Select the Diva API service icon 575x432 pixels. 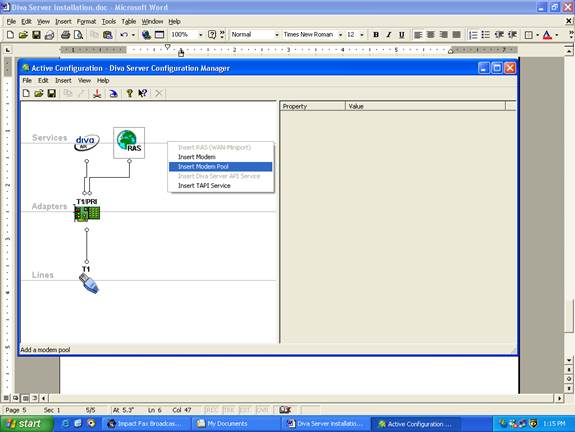coord(87,143)
